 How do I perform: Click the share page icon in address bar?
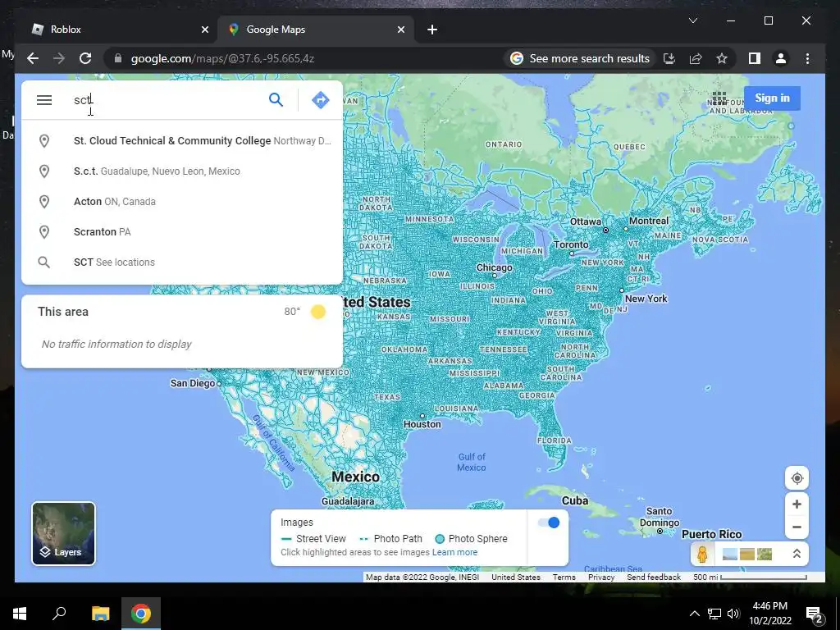coord(696,58)
